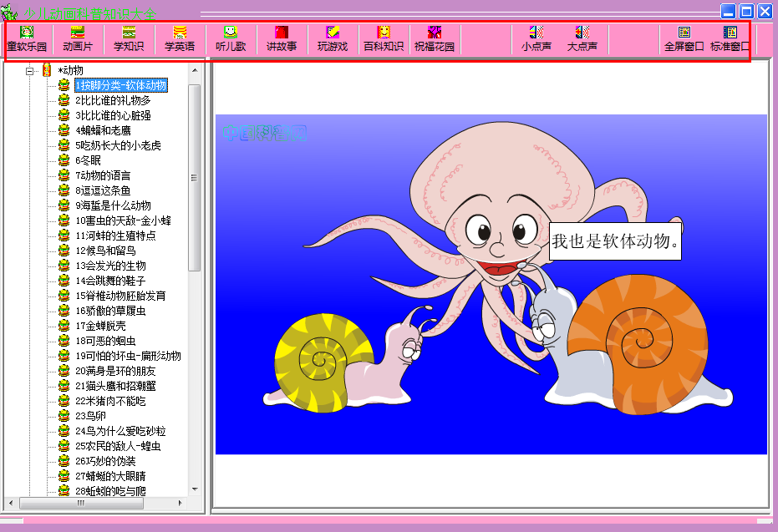The width and height of the screenshot is (778, 532).
Task: Open the 学英语 English learning icon
Action: (x=180, y=39)
